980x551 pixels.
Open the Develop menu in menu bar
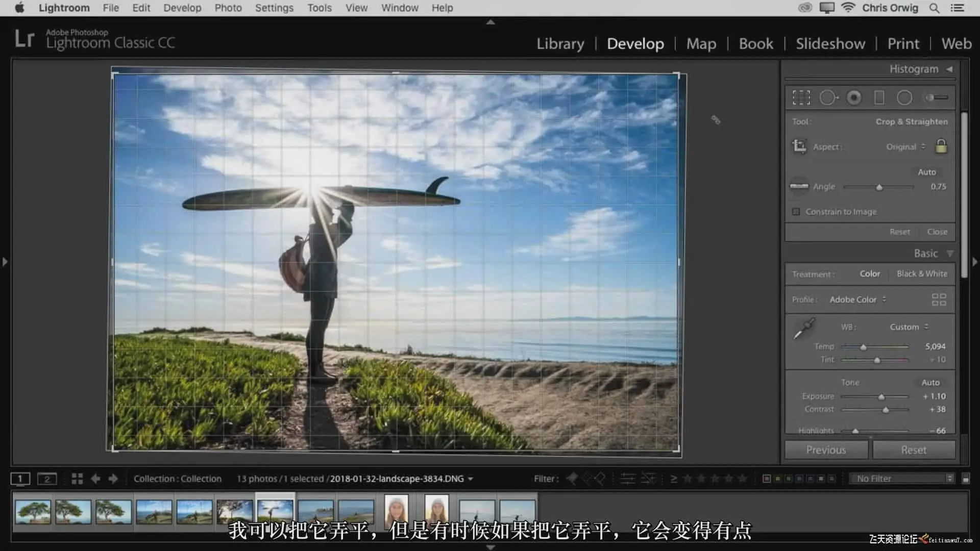click(x=182, y=8)
